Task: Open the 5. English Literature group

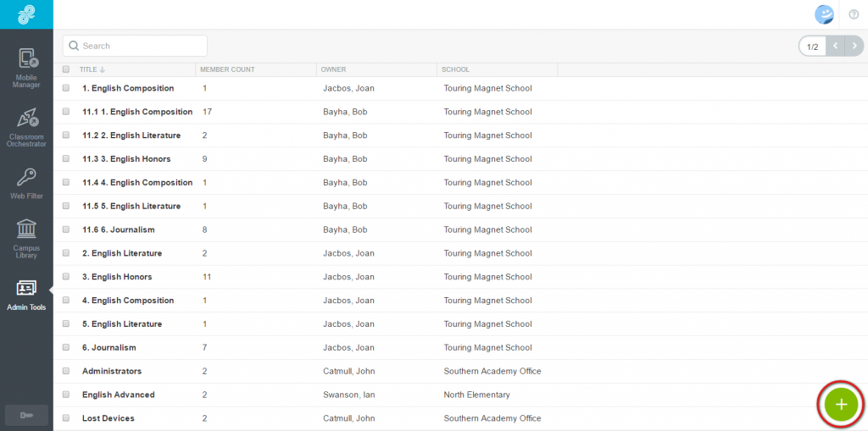Action: (122, 323)
